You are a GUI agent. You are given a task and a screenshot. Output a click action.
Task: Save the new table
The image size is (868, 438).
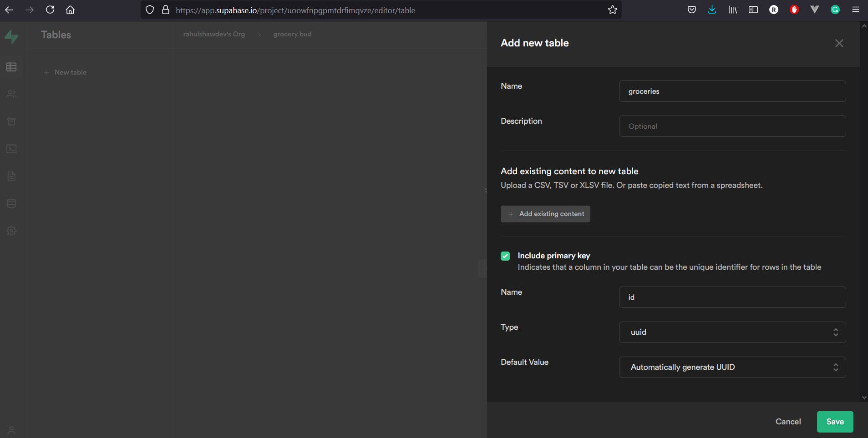[835, 422]
